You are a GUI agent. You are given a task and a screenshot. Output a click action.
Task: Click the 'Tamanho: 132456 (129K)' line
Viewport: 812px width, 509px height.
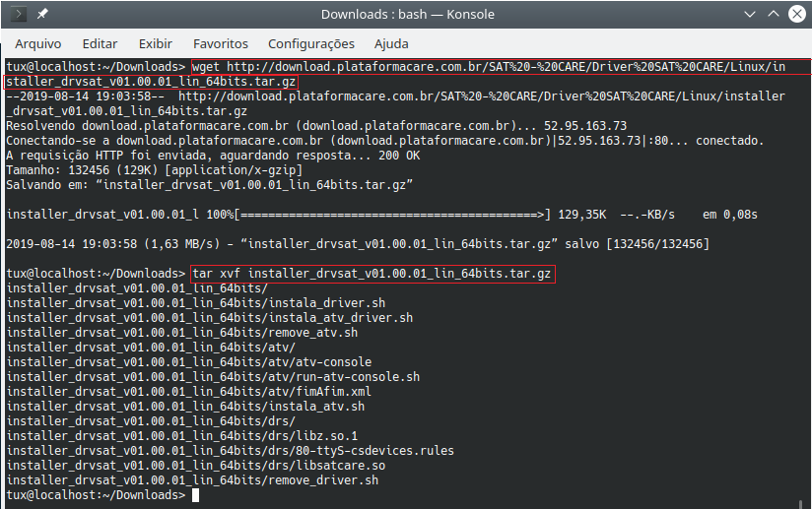point(154,170)
